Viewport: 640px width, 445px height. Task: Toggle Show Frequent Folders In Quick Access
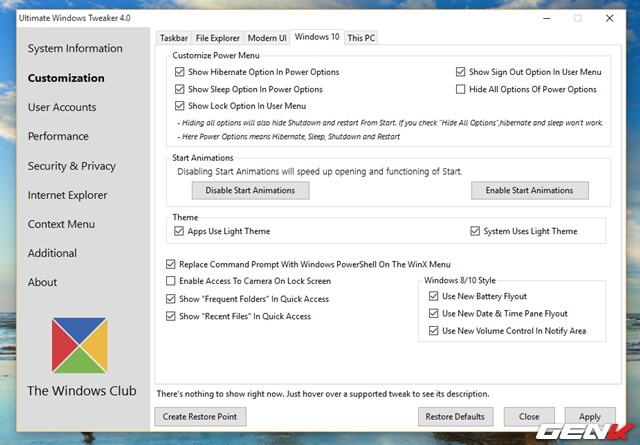pyautogui.click(x=171, y=299)
